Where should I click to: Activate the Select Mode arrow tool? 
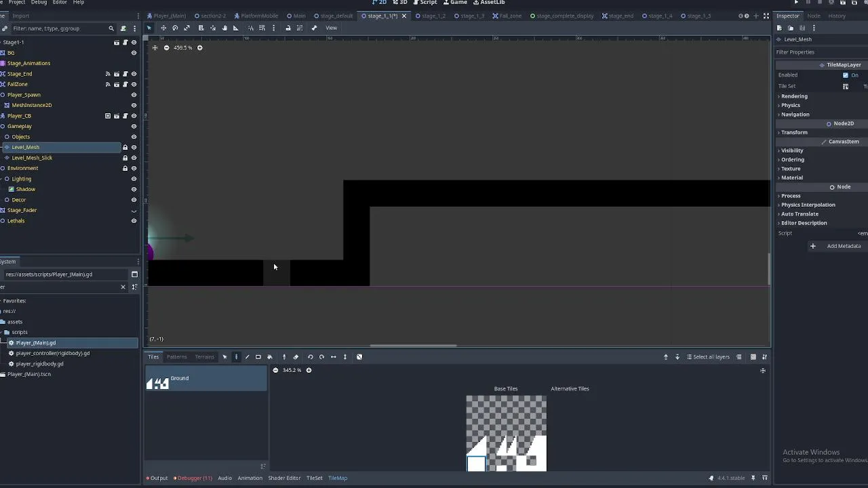[x=149, y=28]
